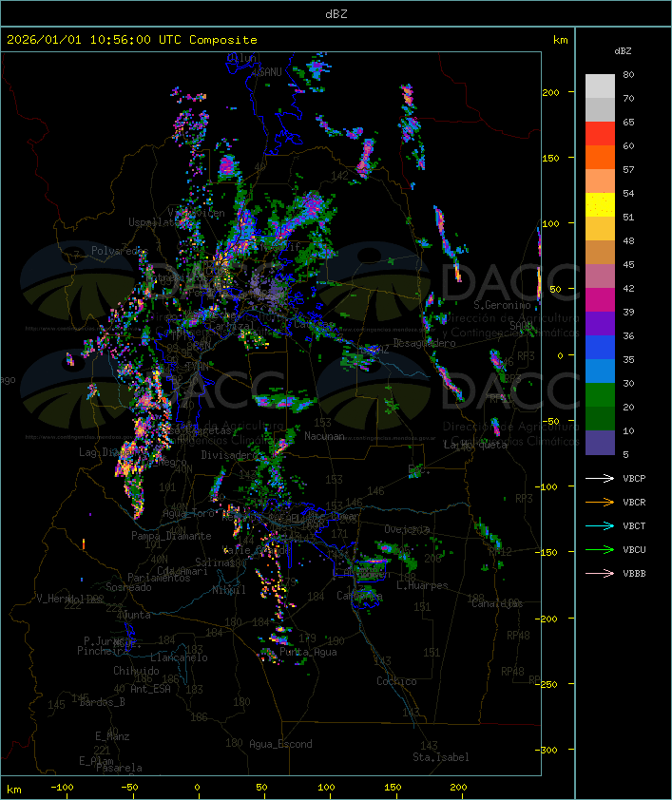Click the '65' legend value
672x800 pixels.
click(x=628, y=122)
